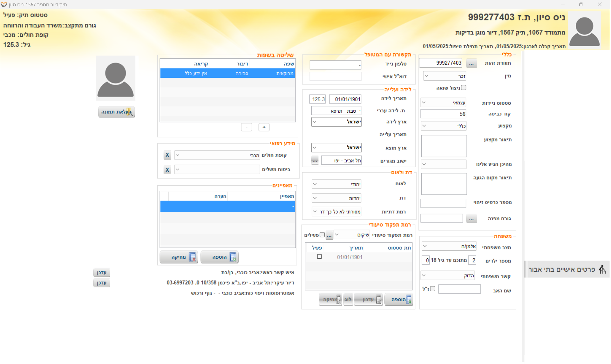
Task: Open the מין dropdown
Action: tap(445, 76)
